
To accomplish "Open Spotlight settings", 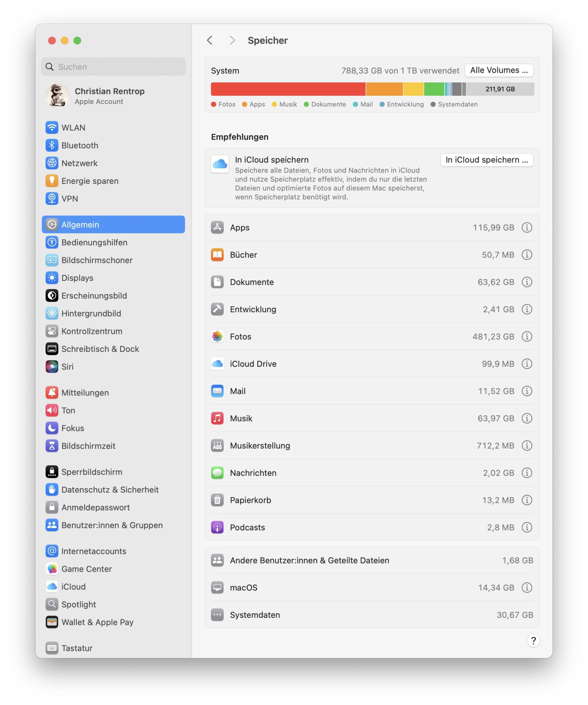I will tap(113, 604).
